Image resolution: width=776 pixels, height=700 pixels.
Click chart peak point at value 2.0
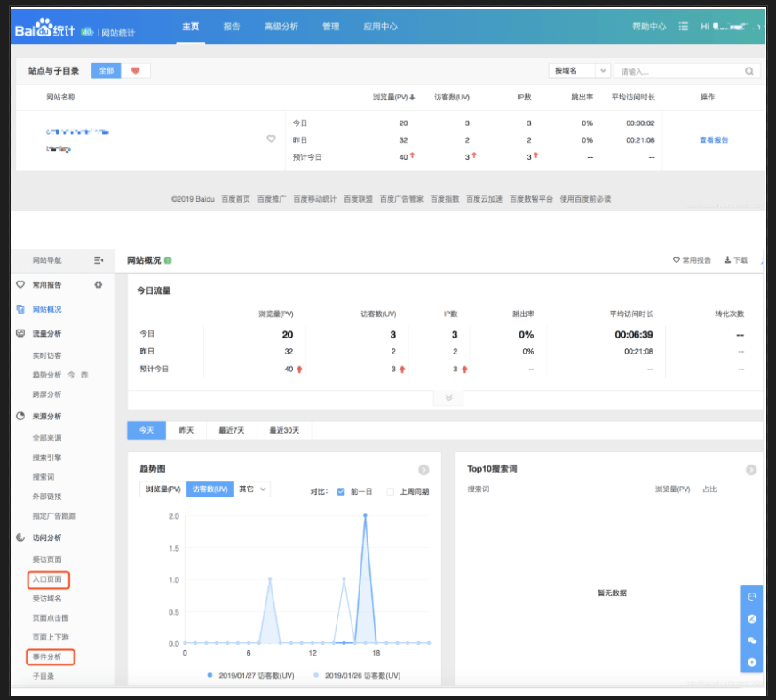365,515
